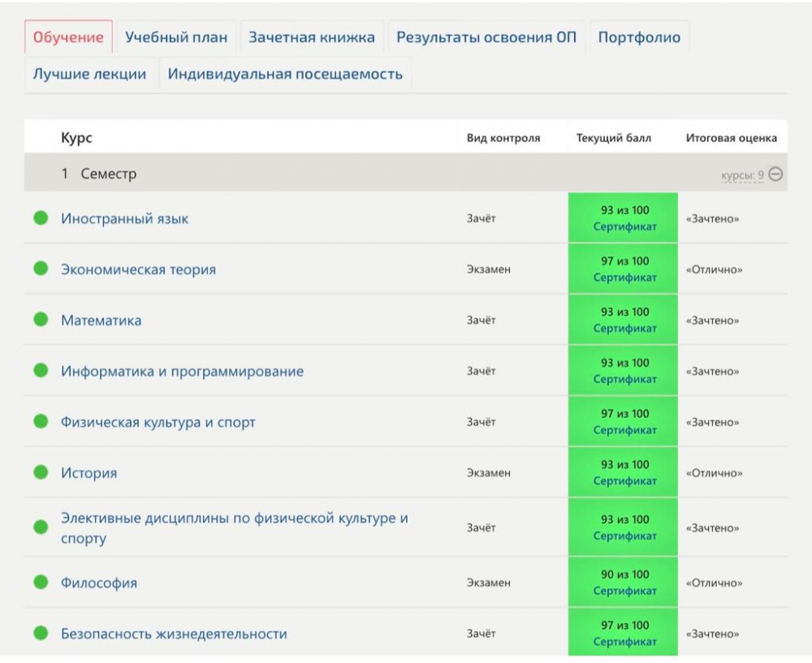Click the Курс column header
Viewport: 812px width, 663px height.
pos(76,138)
